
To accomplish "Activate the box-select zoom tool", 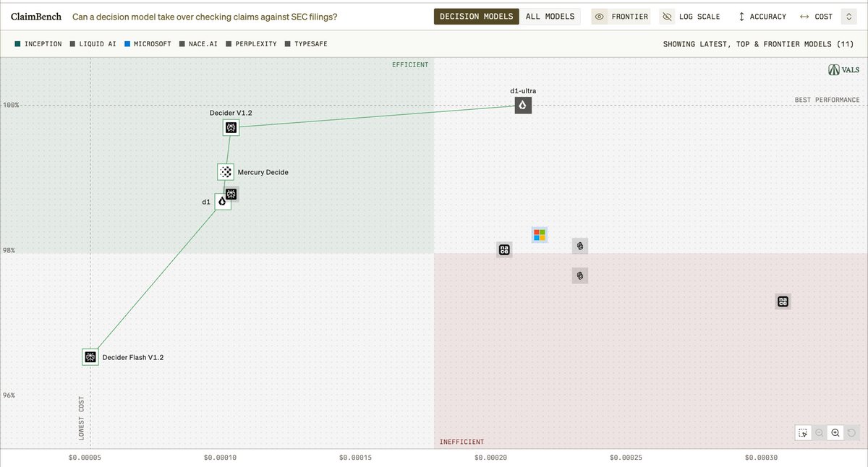I will pyautogui.click(x=803, y=432).
